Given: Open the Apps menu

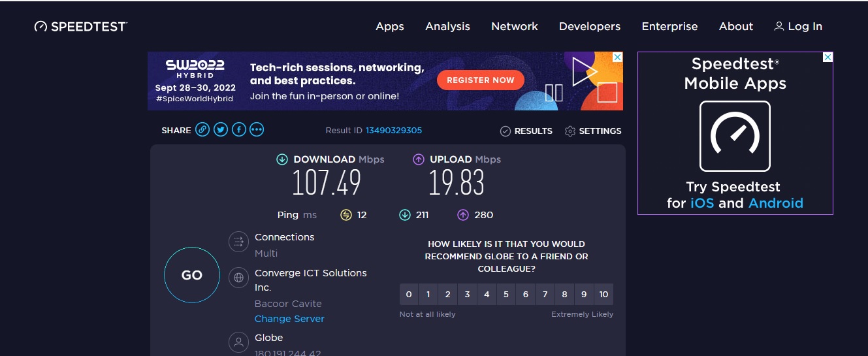Looking at the screenshot, I should [390, 26].
